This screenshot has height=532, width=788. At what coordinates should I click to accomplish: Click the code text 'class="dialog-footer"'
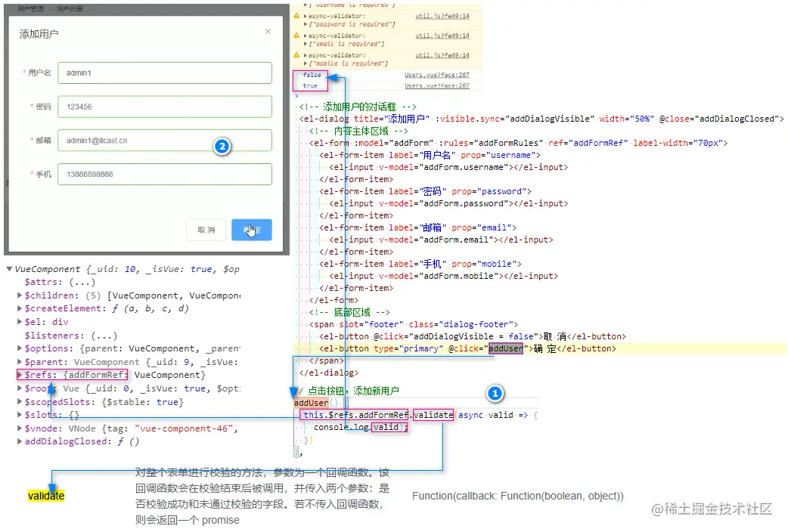click(461, 324)
